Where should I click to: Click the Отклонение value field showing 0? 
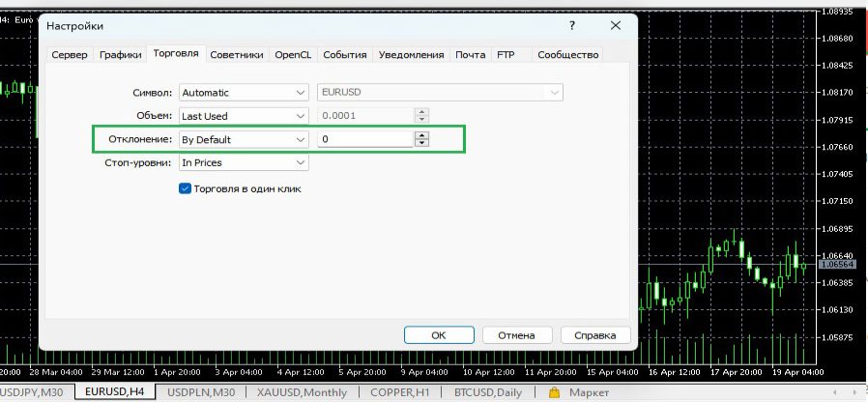click(x=365, y=139)
